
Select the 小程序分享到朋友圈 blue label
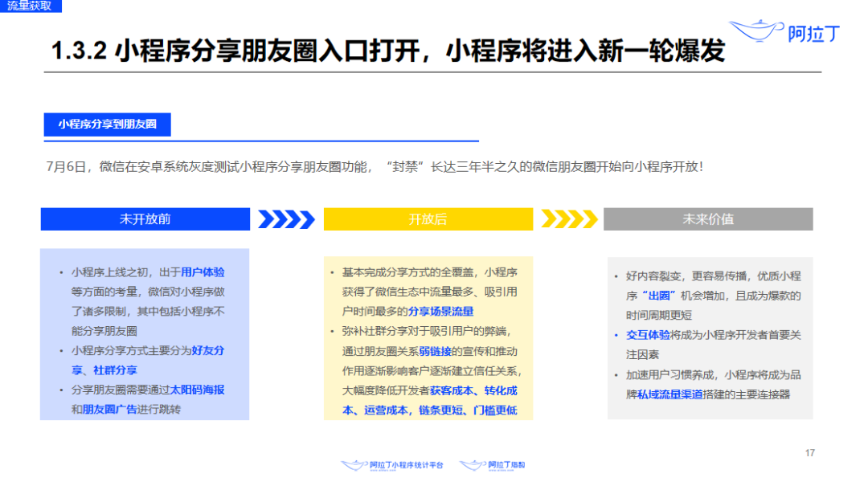click(x=107, y=125)
